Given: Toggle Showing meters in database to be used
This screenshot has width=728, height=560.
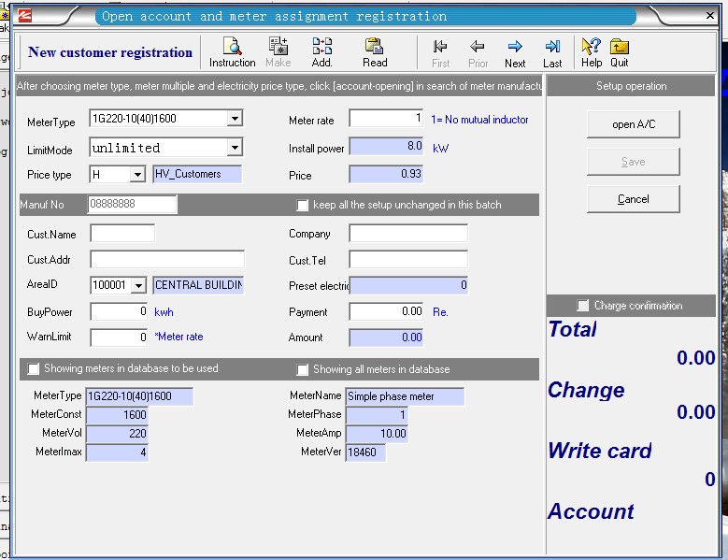Looking at the screenshot, I should 34,368.
